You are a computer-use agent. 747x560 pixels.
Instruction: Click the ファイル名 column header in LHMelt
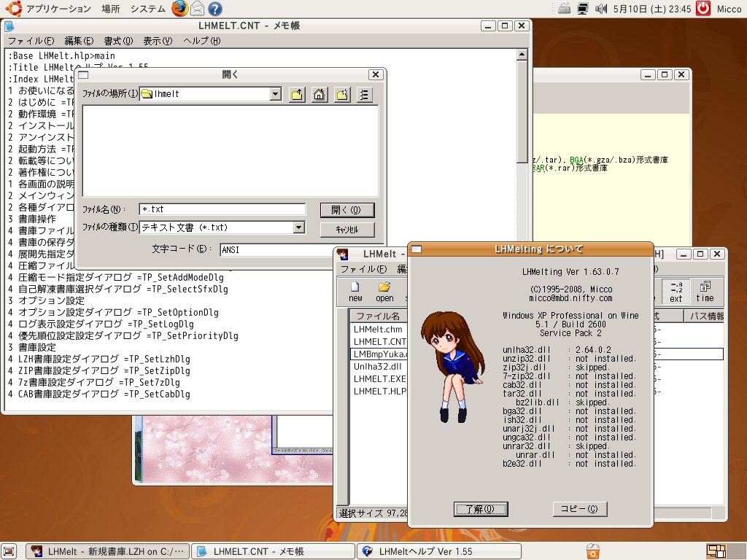coord(379,316)
